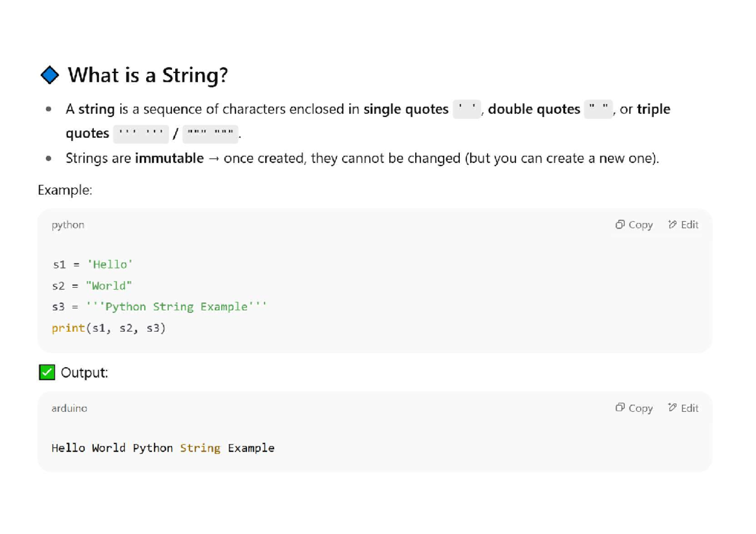Click the Copy icon on the arduino output block
756x534 pixels.
[620, 408]
